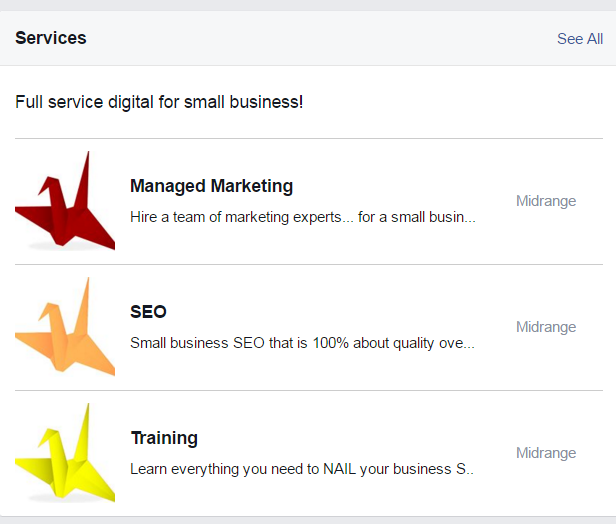Viewport: 616px width, 524px height.
Task: Open the SEO service title
Action: click(148, 312)
